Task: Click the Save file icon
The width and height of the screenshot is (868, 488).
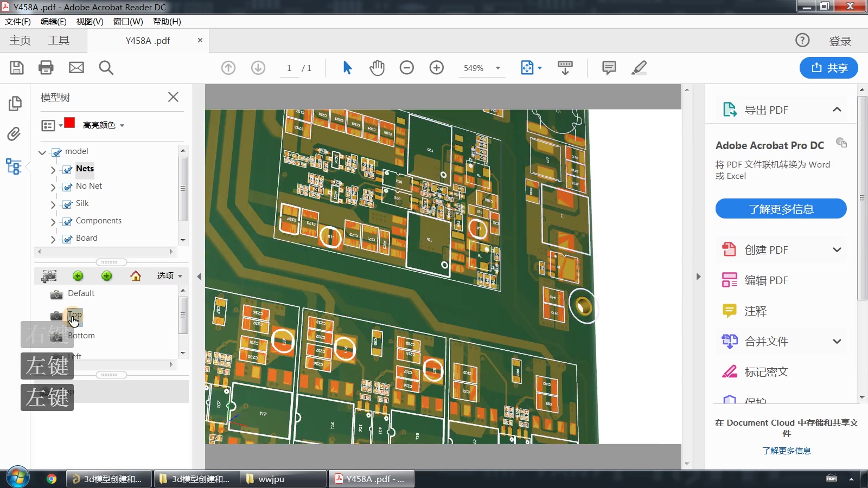Action: (x=17, y=68)
